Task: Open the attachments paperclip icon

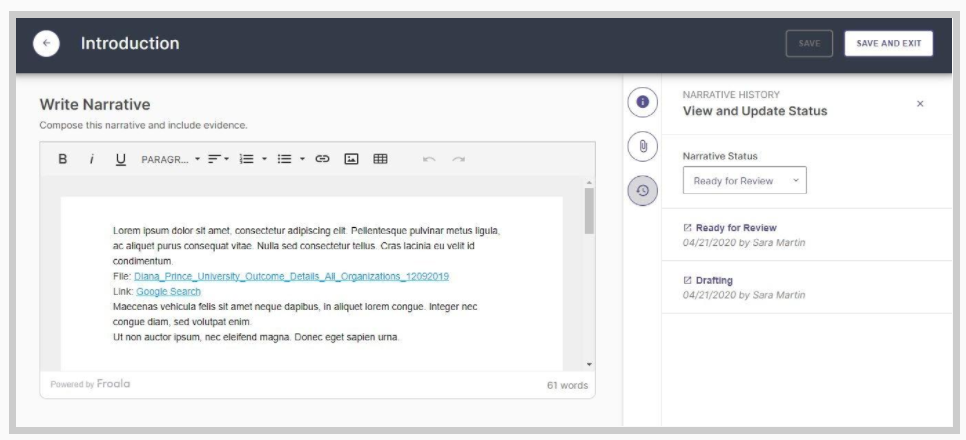Action: [x=643, y=147]
